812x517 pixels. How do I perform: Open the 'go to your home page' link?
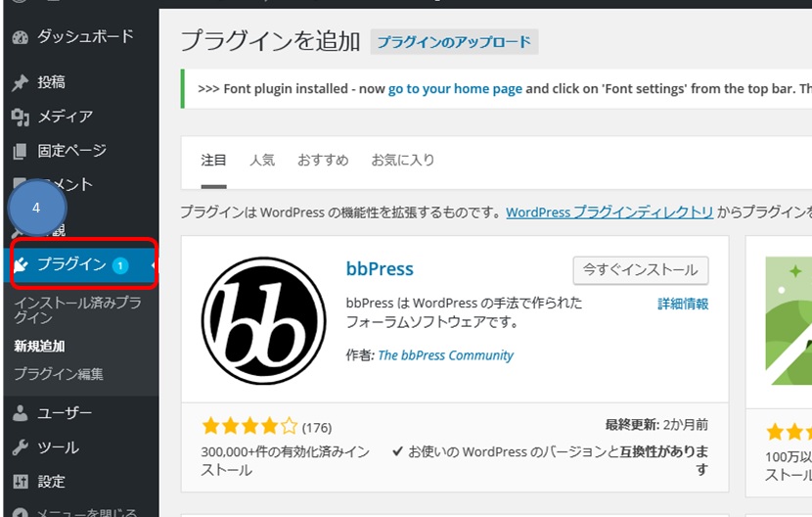coord(455,88)
